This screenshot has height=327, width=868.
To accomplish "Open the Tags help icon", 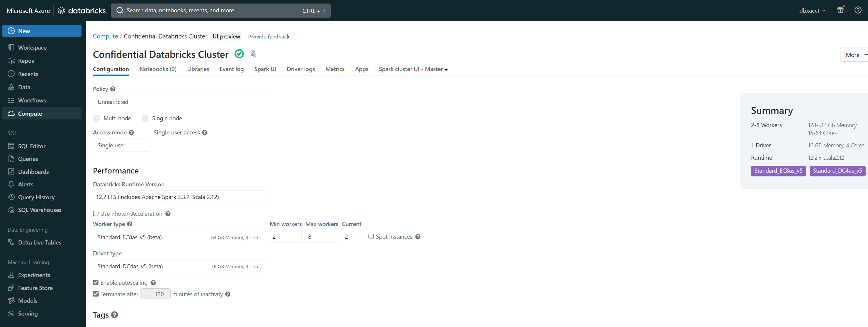I will [x=115, y=315].
